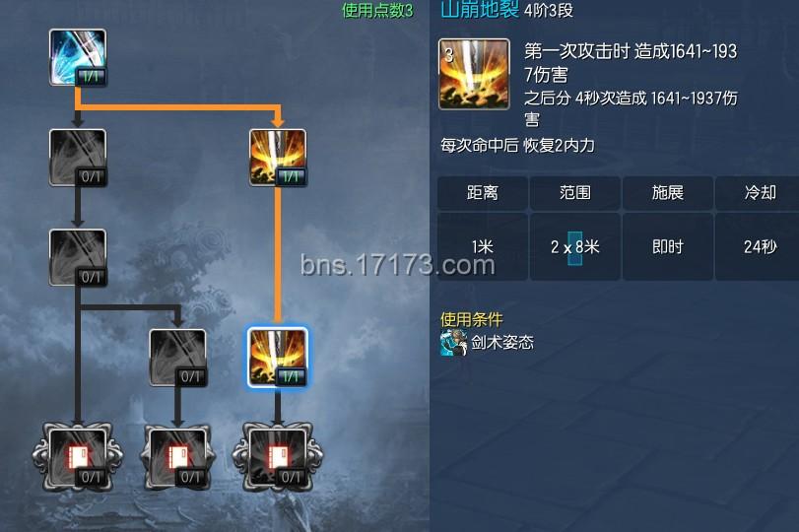Click the 山崩地裂 skill title text
This screenshot has width=799, height=532.
coord(480,9)
